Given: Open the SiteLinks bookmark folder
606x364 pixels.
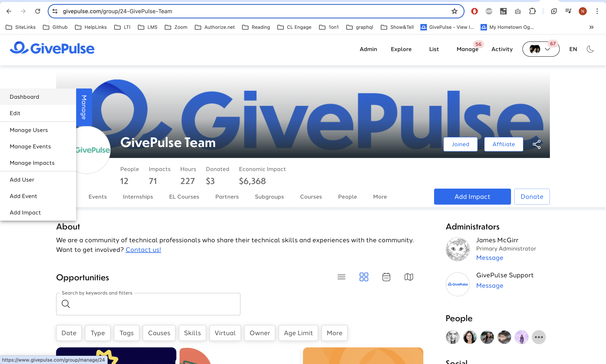Looking at the screenshot, I should (x=20, y=27).
